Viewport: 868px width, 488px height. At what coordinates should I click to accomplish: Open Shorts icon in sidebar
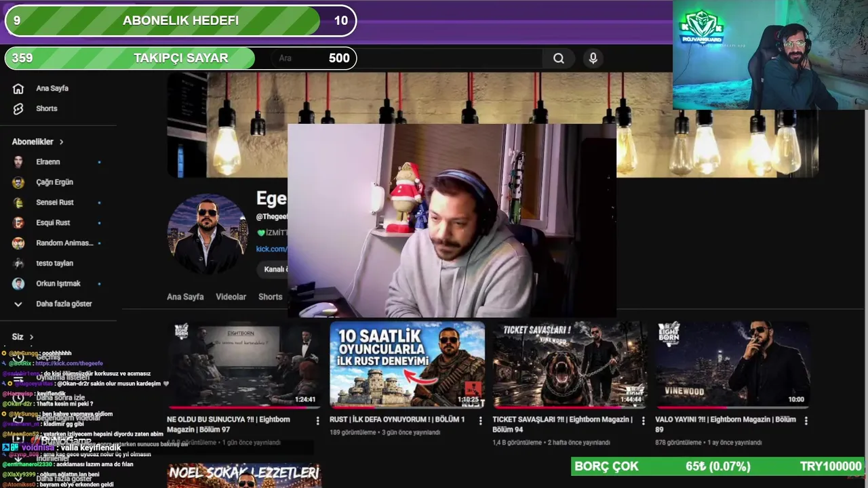pyautogui.click(x=18, y=108)
